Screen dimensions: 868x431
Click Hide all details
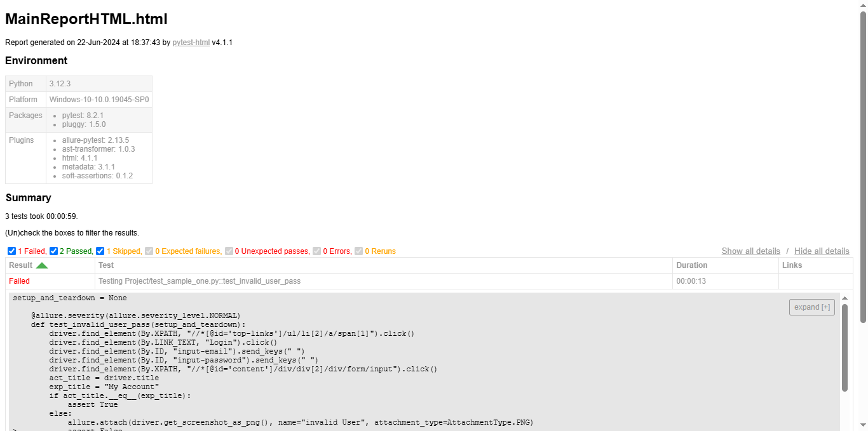point(822,251)
